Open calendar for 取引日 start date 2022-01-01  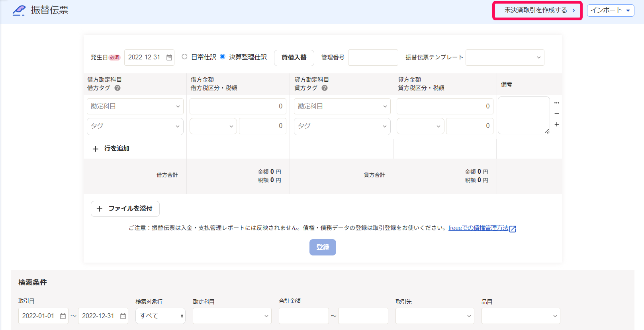pos(63,316)
